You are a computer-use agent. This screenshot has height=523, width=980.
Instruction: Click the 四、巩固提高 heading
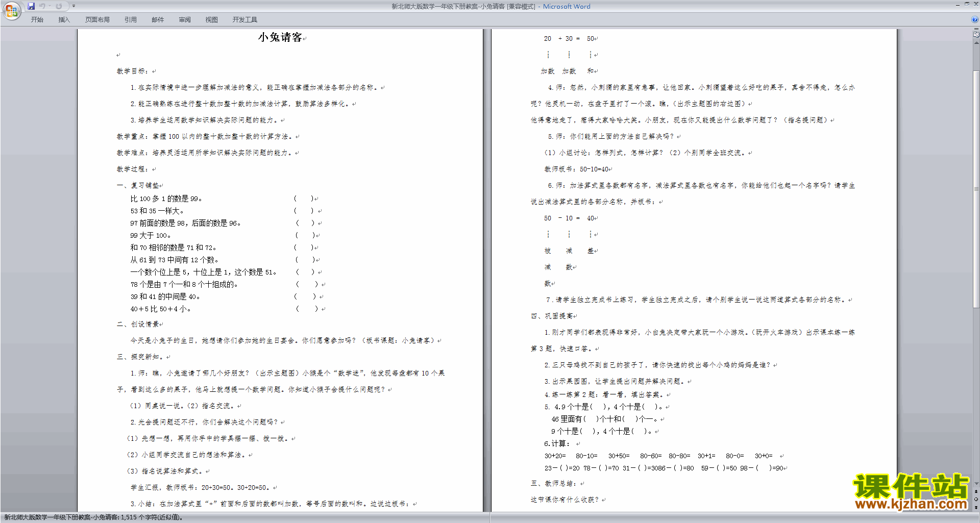pyautogui.click(x=552, y=316)
